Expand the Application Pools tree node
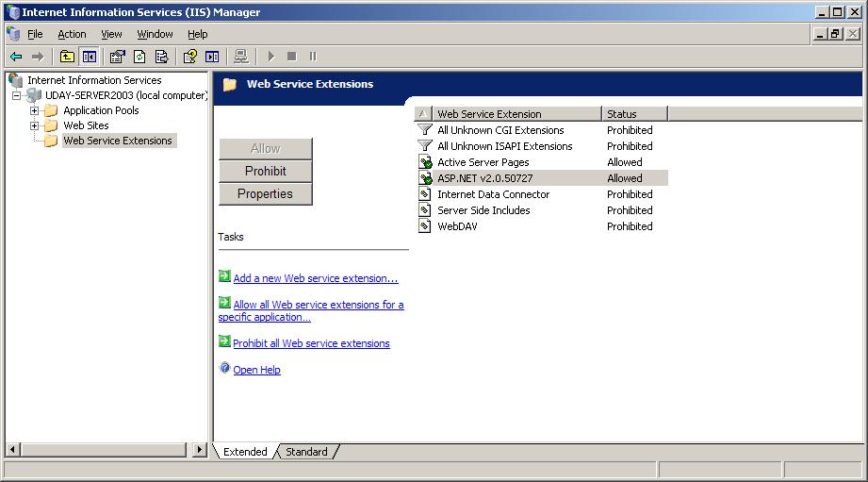 34,110
